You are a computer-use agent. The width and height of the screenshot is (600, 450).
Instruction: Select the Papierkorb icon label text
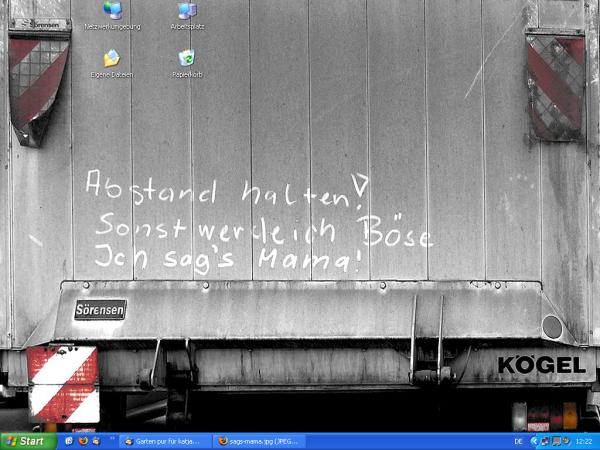click(x=186, y=74)
